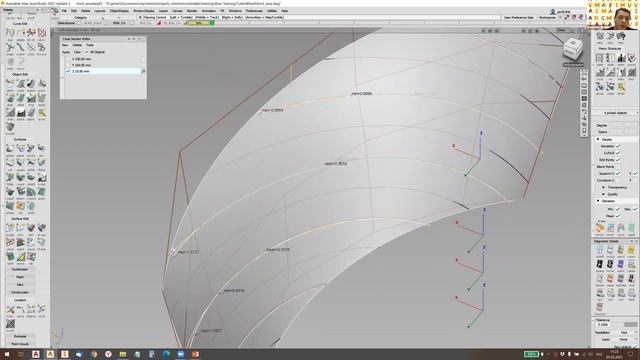Open the File menu
Viewport: 640px width, 360px height.
pyautogui.click(x=64, y=11)
